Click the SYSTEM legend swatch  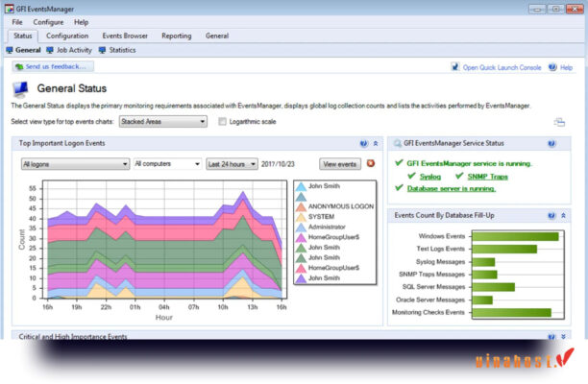pos(301,217)
